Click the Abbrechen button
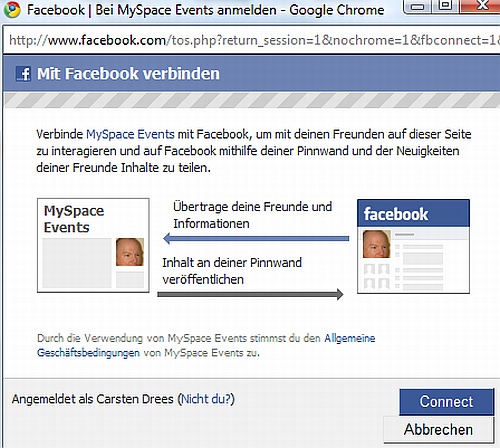The width and height of the screenshot is (500, 448). click(438, 429)
